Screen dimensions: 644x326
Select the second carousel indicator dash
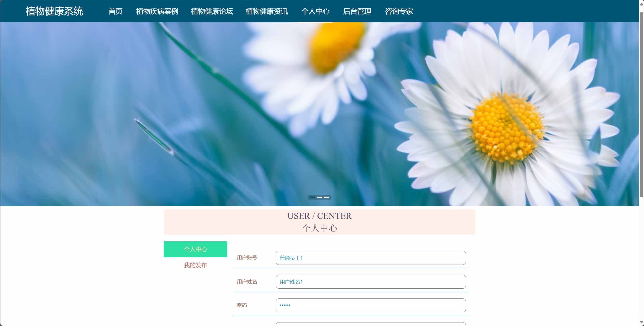point(320,197)
